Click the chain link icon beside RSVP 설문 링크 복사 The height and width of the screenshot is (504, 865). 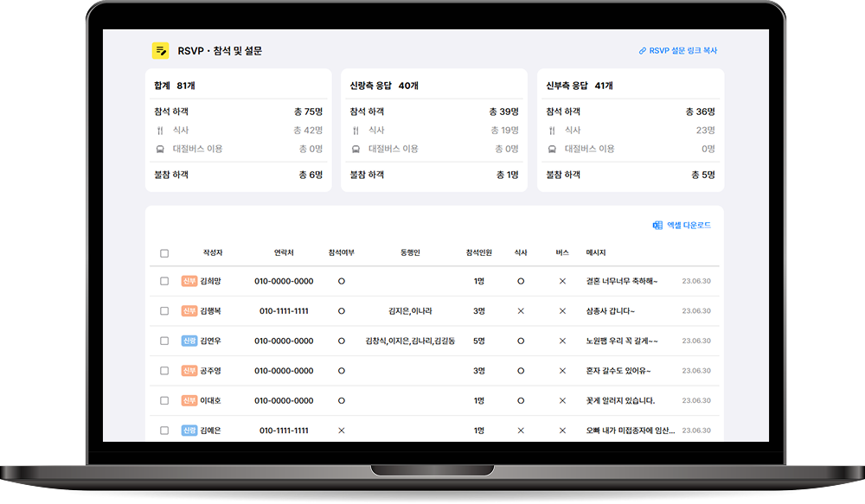[x=642, y=51]
